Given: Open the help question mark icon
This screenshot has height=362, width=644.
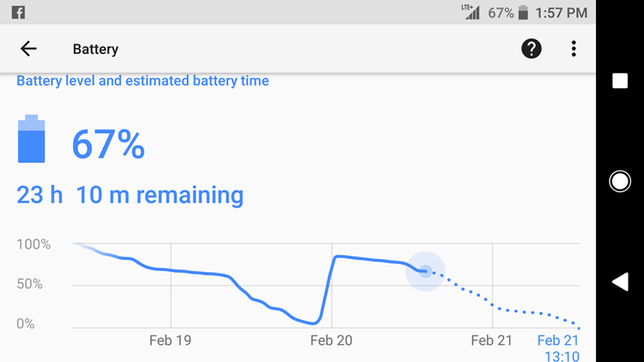Looking at the screenshot, I should tap(531, 49).
